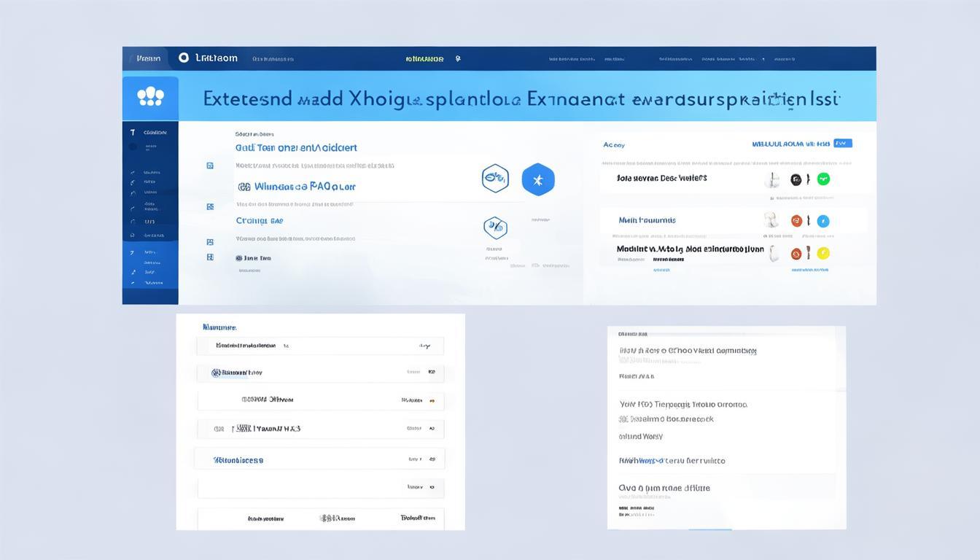The height and width of the screenshot is (560, 980).
Task: Click the white ring logo in top bar
Action: tap(184, 58)
